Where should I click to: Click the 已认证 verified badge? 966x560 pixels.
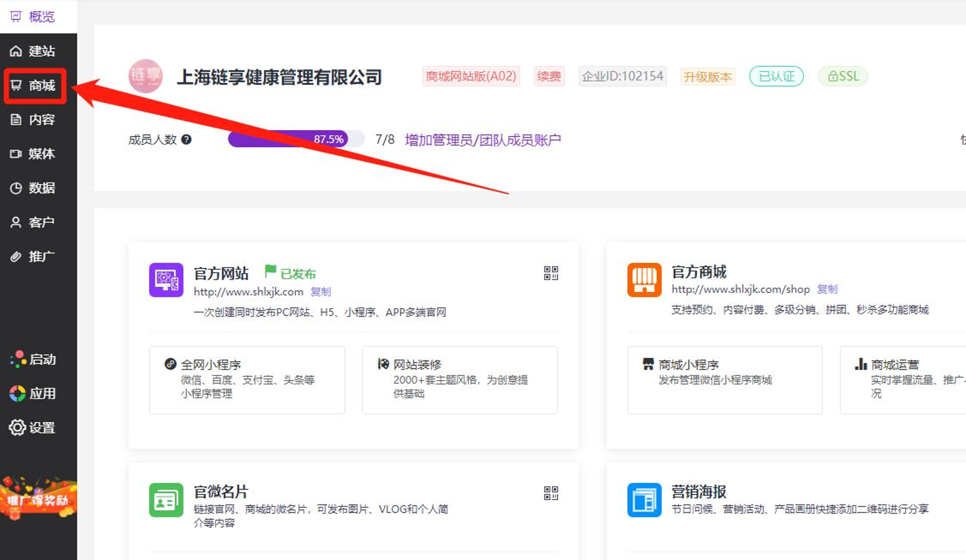click(776, 76)
